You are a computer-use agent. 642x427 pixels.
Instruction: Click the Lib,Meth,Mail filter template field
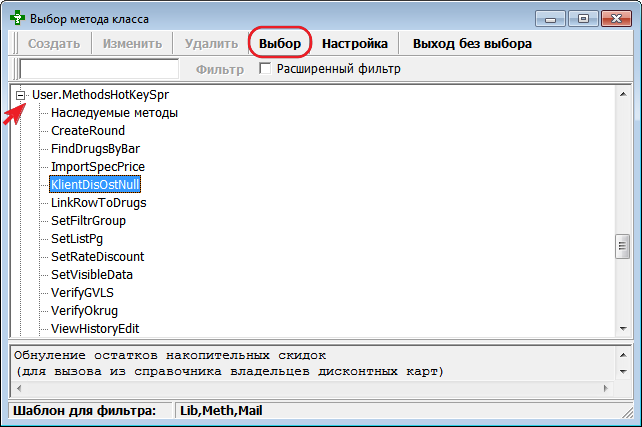click(400, 411)
